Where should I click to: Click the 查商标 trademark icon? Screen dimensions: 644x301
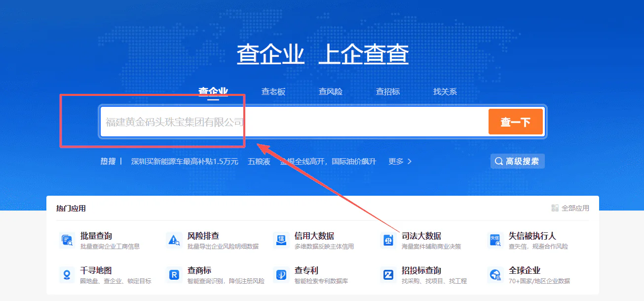(174, 275)
